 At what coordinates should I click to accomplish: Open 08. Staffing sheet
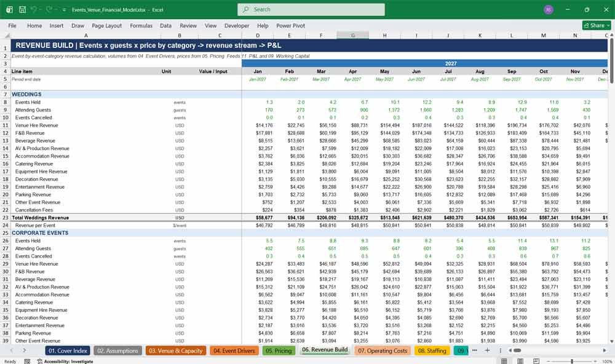pos(432,350)
